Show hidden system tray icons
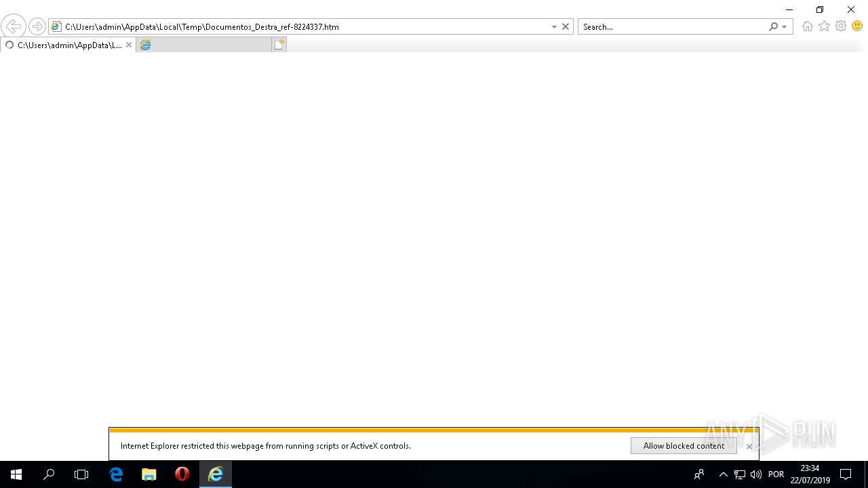The width and height of the screenshot is (868, 488). click(x=724, y=474)
